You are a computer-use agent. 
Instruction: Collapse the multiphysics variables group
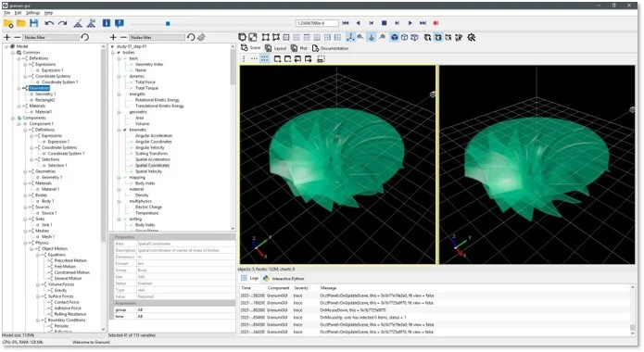click(x=120, y=201)
